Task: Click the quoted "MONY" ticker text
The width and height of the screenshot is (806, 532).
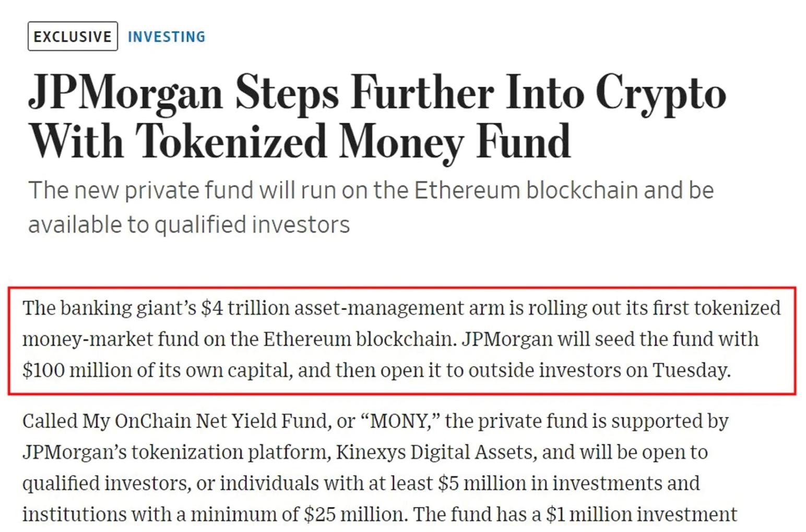Action: point(400,420)
